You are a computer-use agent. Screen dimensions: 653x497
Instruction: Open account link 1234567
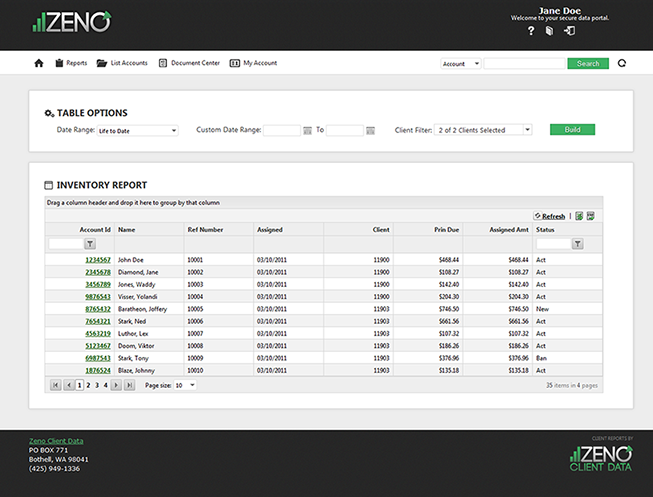[x=97, y=259]
